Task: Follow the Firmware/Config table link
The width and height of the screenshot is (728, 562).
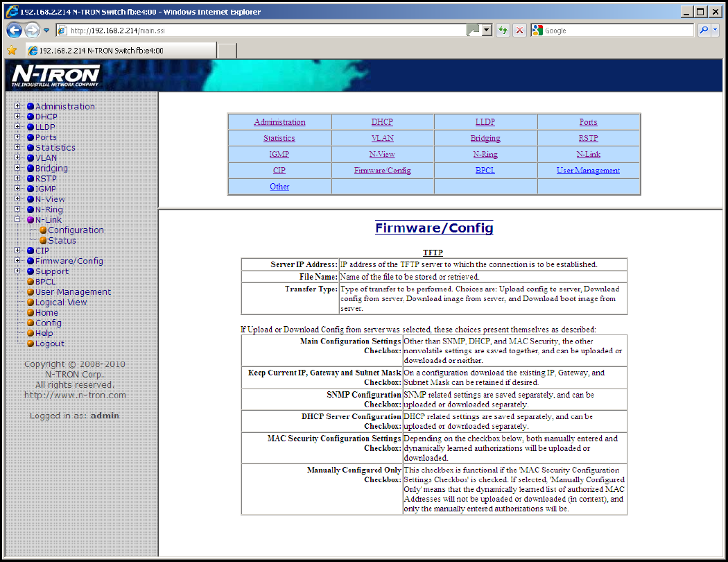Action: [x=383, y=171]
